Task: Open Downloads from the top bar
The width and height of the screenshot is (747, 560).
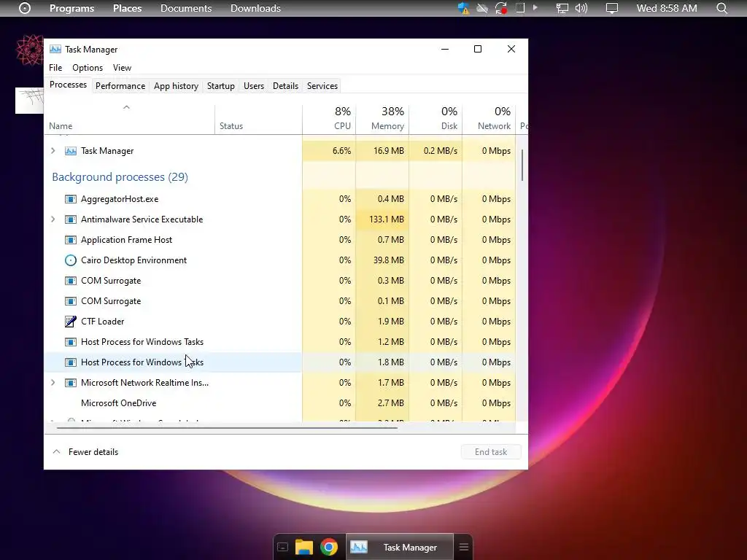Action: point(255,8)
